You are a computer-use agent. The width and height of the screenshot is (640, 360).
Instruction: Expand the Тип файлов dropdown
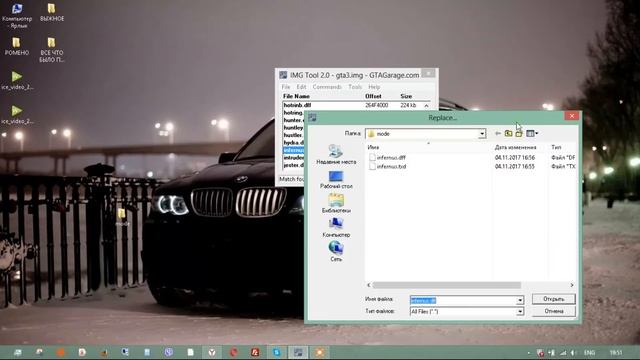point(520,311)
